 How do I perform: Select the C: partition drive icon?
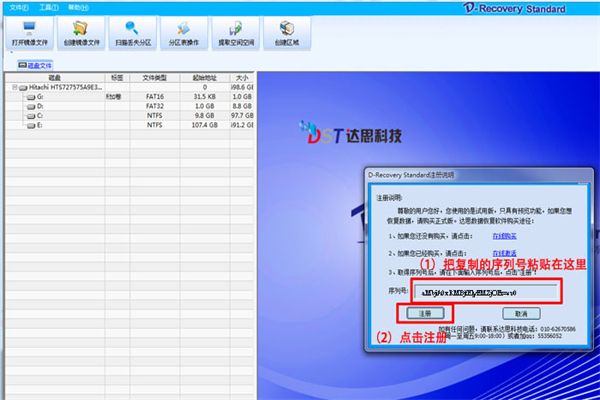point(31,116)
